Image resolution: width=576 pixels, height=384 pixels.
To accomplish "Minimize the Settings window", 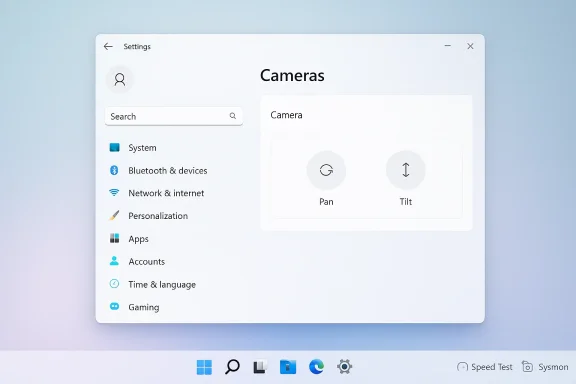I will pos(447,46).
